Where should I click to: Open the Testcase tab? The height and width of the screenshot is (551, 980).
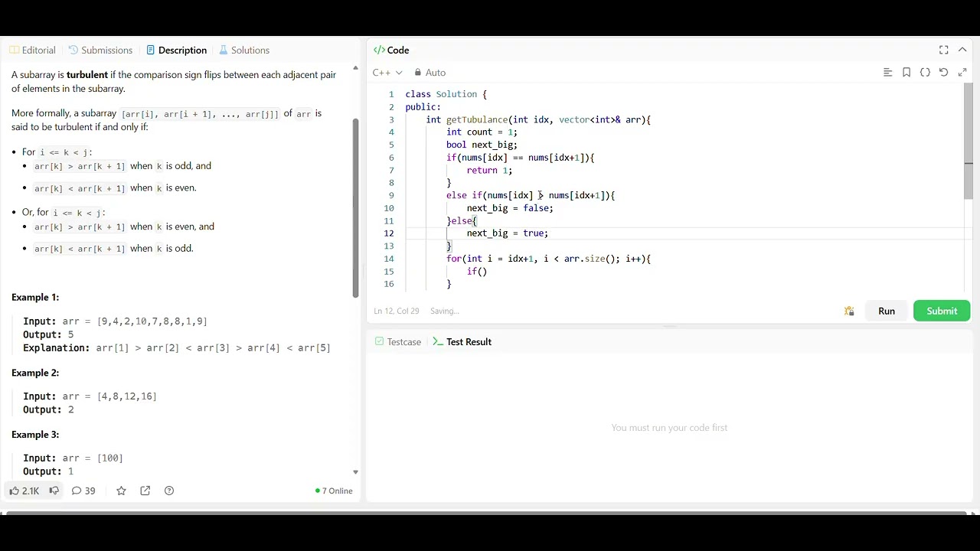coord(398,342)
